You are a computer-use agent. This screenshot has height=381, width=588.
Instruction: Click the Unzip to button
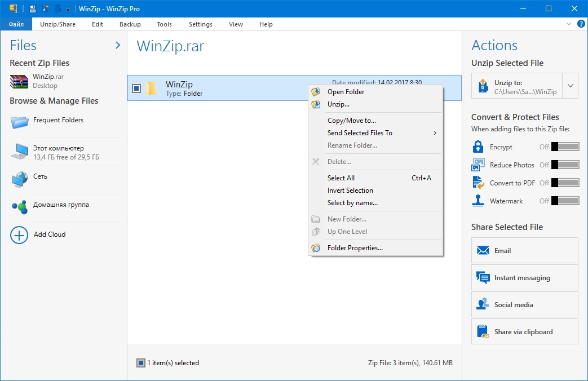click(517, 86)
